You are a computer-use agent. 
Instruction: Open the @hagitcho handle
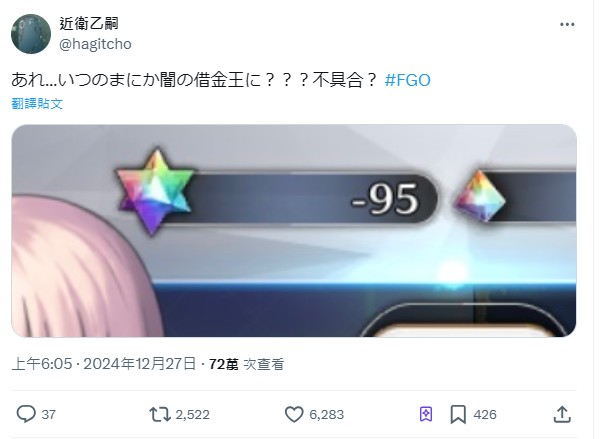tap(95, 44)
